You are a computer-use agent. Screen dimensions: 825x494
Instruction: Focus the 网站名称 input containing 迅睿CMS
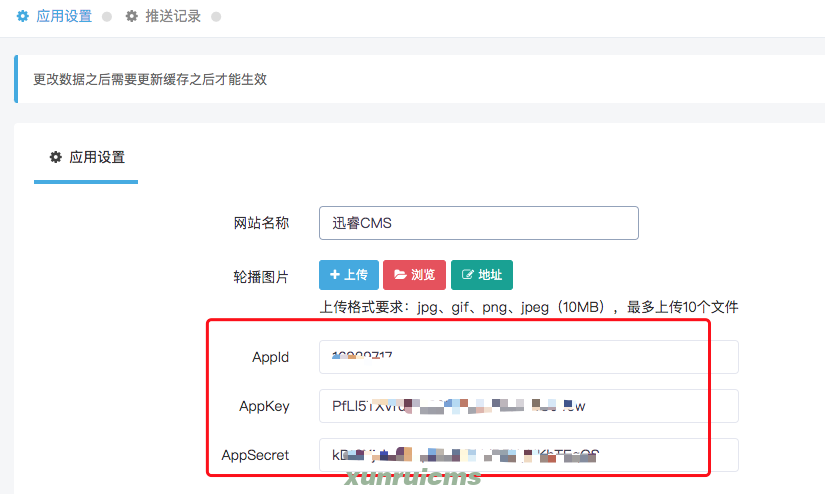pyautogui.click(x=479, y=223)
